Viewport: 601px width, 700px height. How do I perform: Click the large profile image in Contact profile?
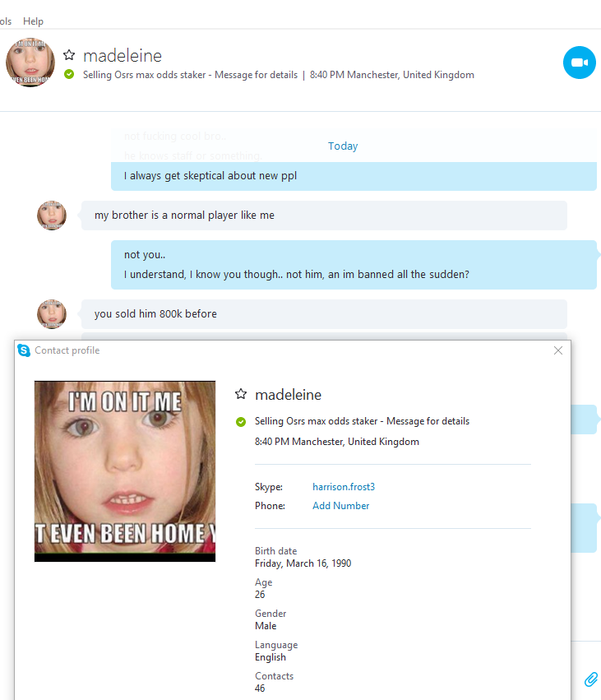[125, 471]
